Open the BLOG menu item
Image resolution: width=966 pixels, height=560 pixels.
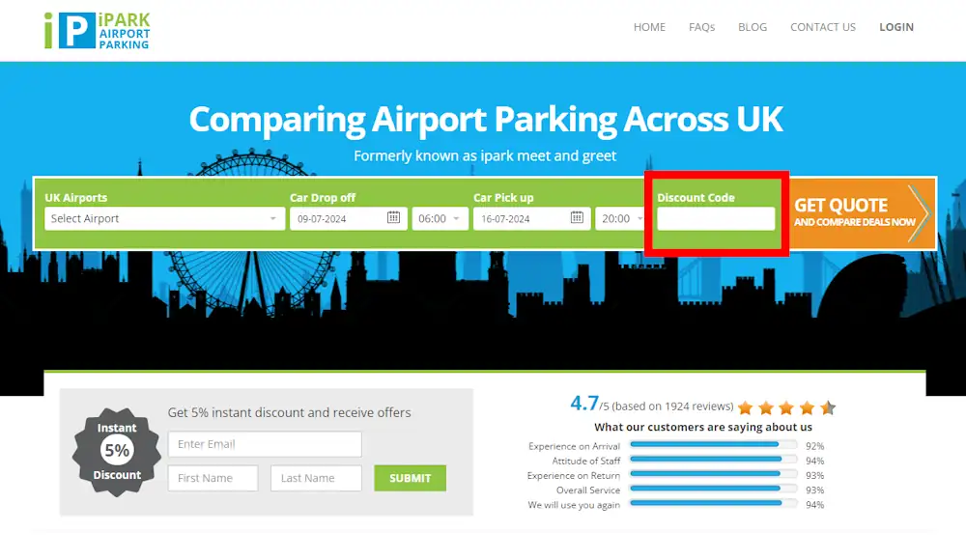(x=753, y=27)
